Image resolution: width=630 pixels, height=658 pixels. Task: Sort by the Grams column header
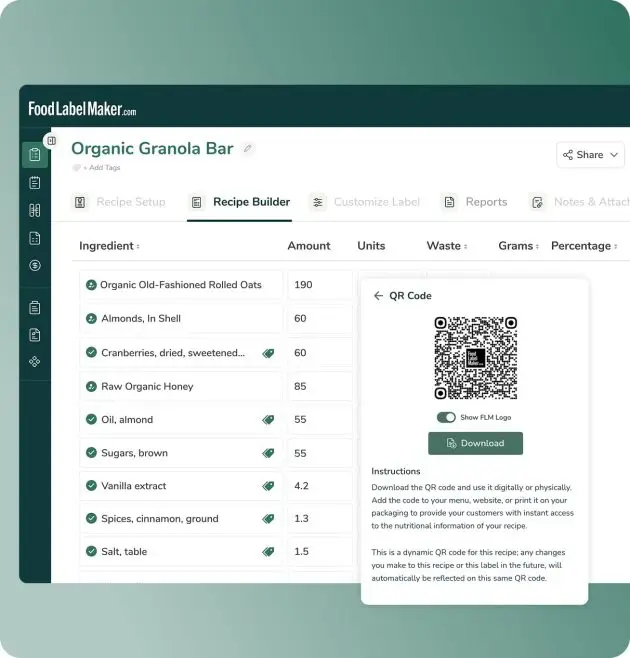(518, 246)
